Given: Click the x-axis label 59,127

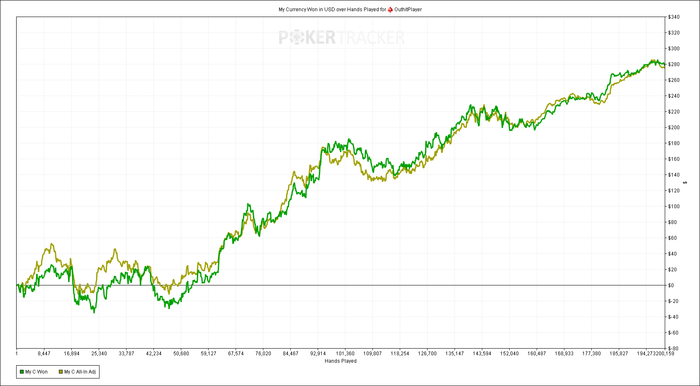Looking at the screenshot, I should (x=208, y=353).
